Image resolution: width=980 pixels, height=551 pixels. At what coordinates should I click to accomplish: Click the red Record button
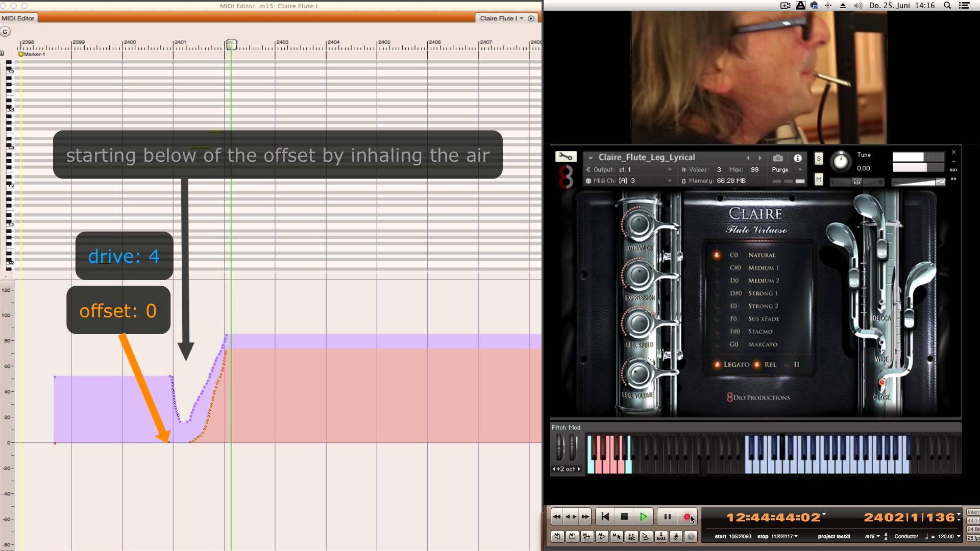click(687, 517)
